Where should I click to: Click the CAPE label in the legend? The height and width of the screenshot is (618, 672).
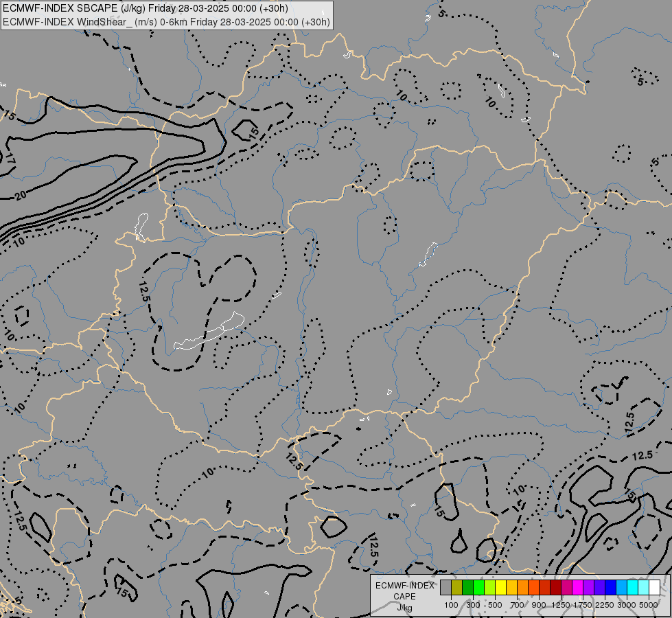pos(404,597)
